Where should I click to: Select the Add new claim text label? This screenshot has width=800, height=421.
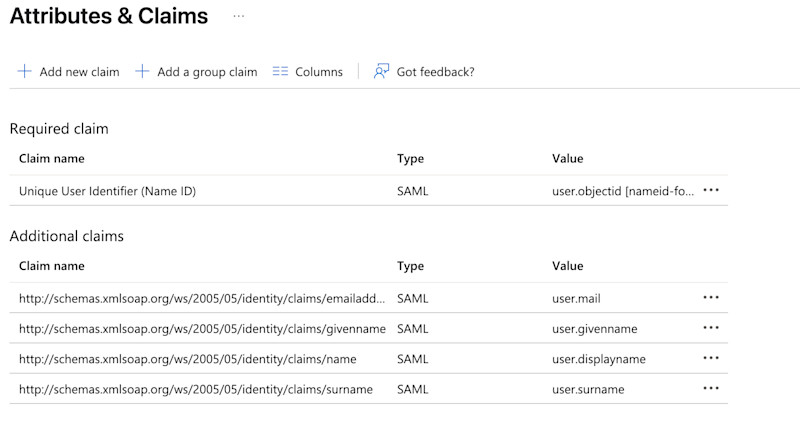click(79, 72)
